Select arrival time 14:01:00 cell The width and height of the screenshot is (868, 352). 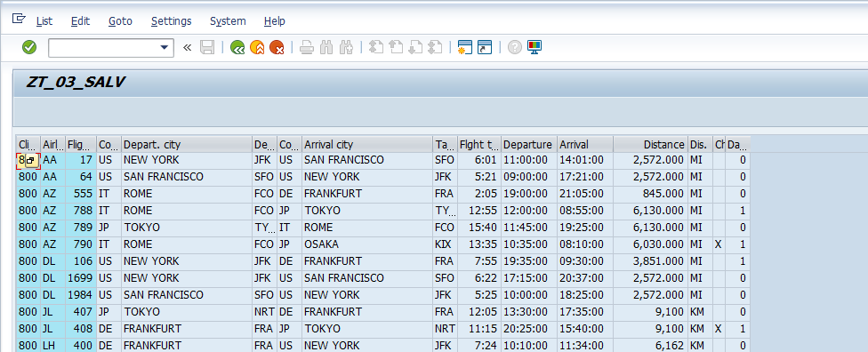pyautogui.click(x=585, y=160)
